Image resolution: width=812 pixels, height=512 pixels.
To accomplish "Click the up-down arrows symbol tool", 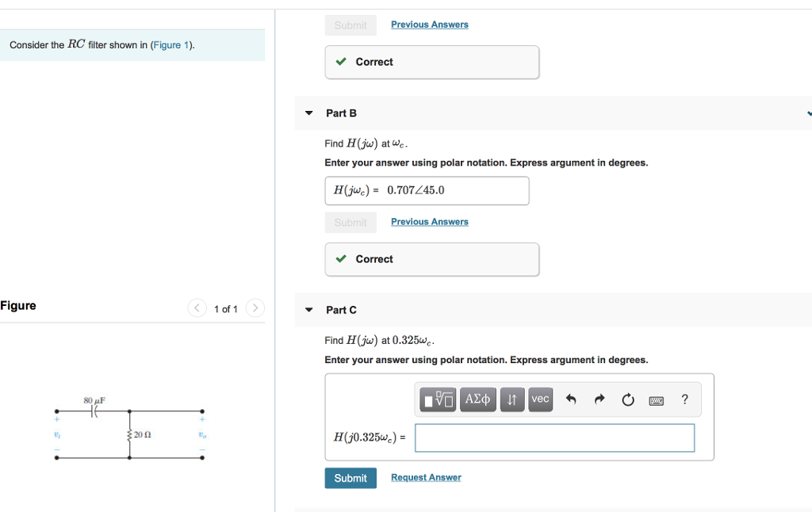I will (511, 399).
